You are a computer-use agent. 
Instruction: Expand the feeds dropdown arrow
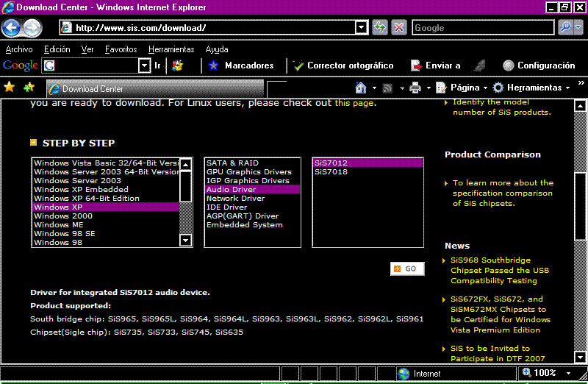point(402,88)
